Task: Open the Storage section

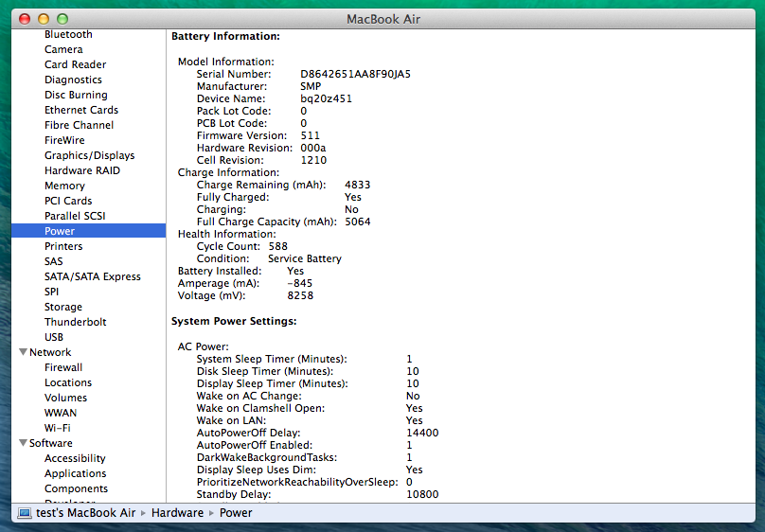Action: click(63, 307)
